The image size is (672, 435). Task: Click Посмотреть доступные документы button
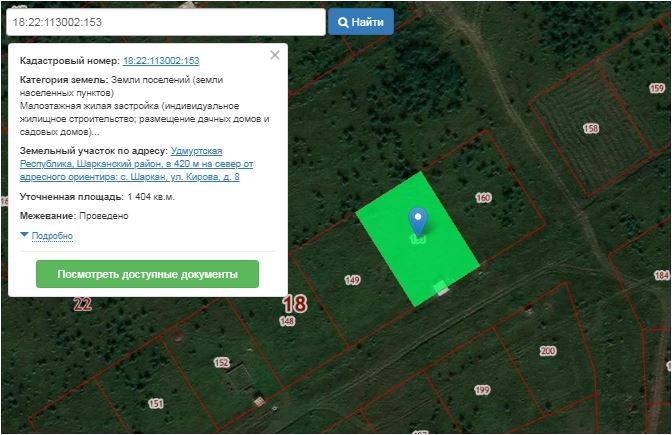[147, 274]
